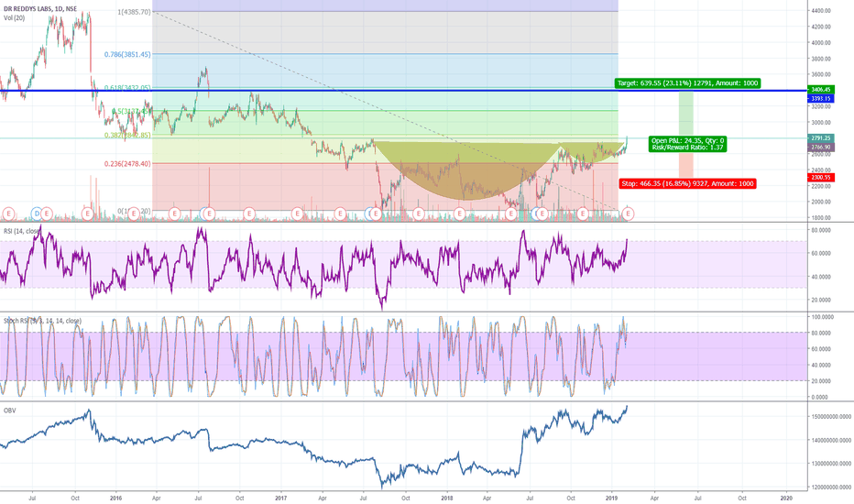The height and width of the screenshot is (504, 854).
Task: Click the Fibonacci 0.786(3851.45) level label
Action: click(x=127, y=54)
